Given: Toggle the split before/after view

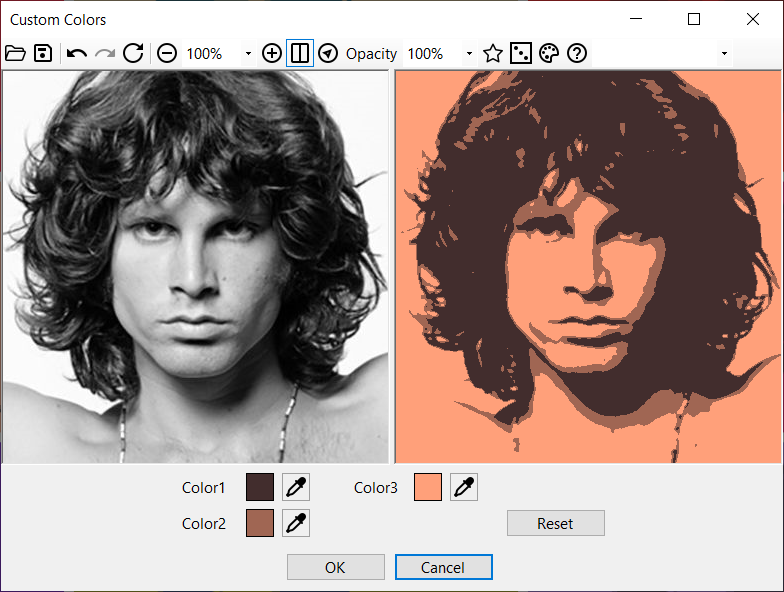Looking at the screenshot, I should click(x=300, y=53).
